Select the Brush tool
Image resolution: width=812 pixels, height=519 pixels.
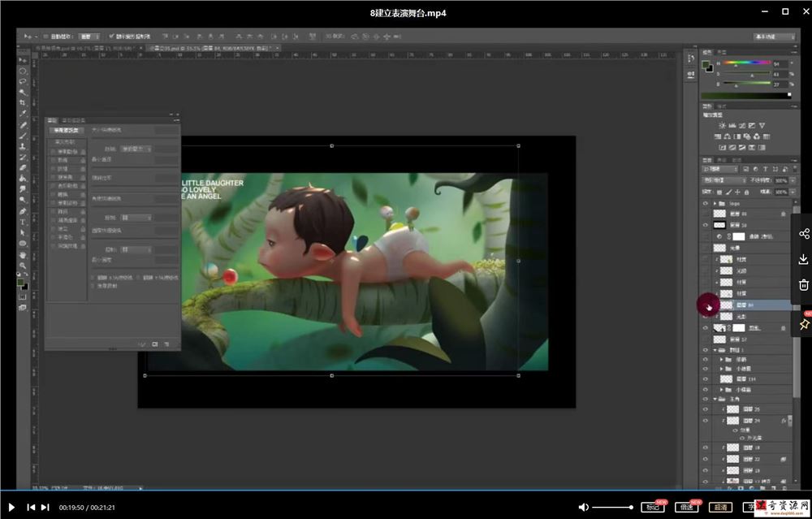[23, 136]
